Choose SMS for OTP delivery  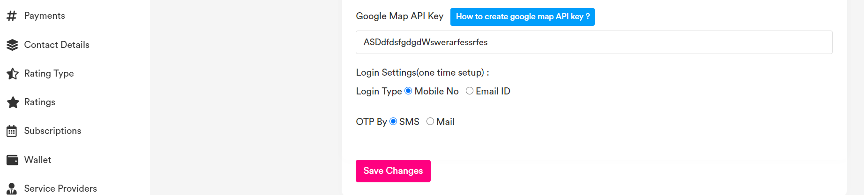(393, 122)
